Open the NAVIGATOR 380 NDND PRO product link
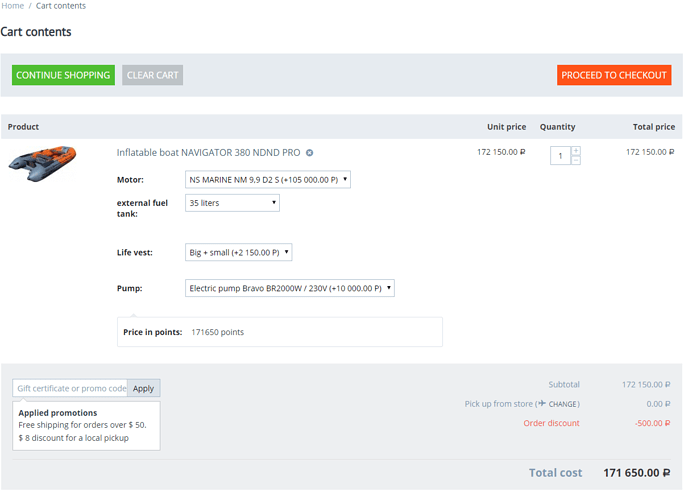This screenshot has height=500, width=684. coord(208,153)
